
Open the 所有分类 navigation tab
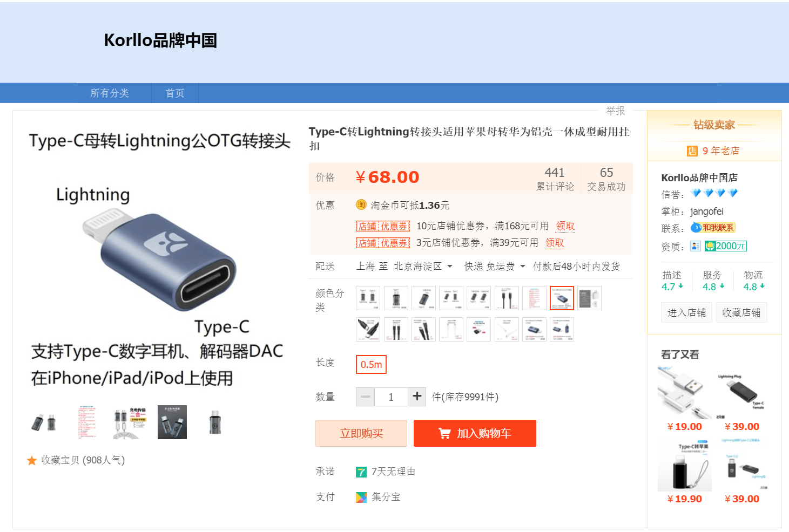point(110,93)
